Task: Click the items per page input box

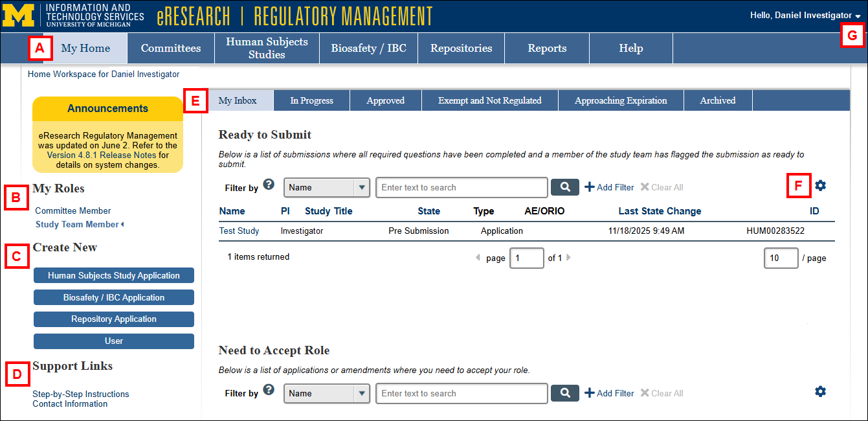Action: [781, 258]
